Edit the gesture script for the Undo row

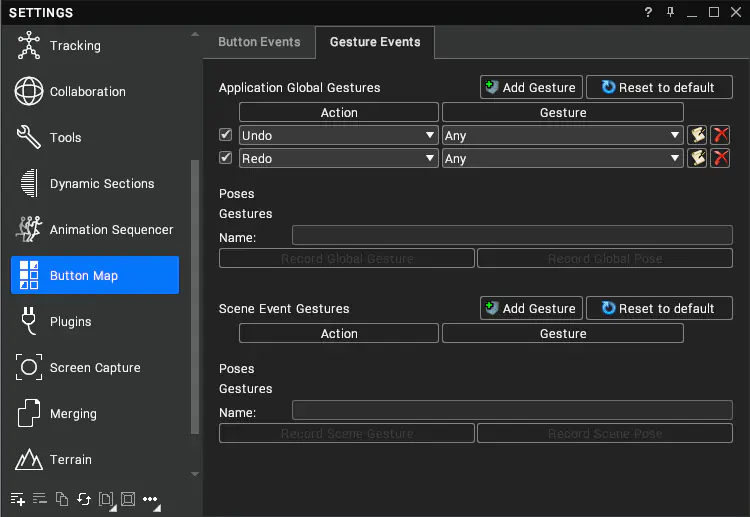point(697,135)
